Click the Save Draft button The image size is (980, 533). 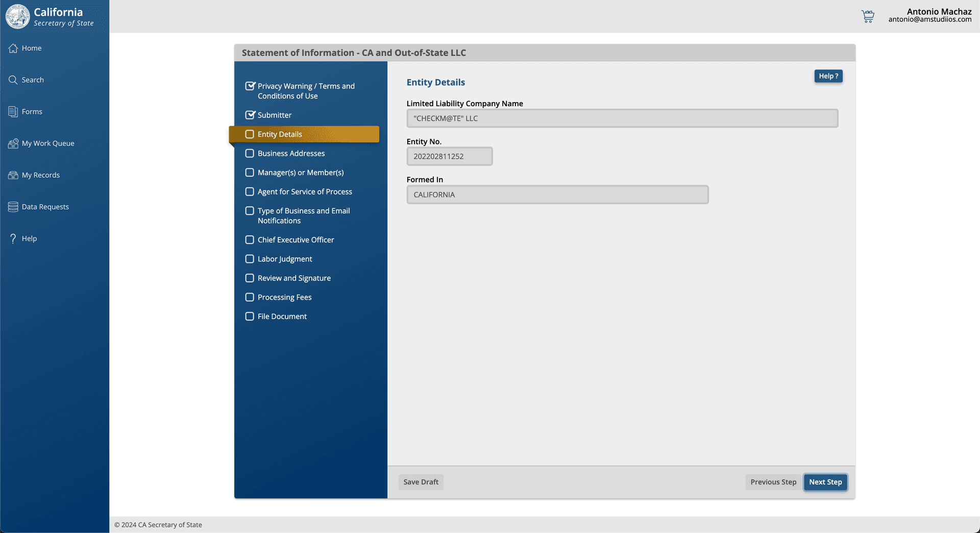(x=421, y=482)
